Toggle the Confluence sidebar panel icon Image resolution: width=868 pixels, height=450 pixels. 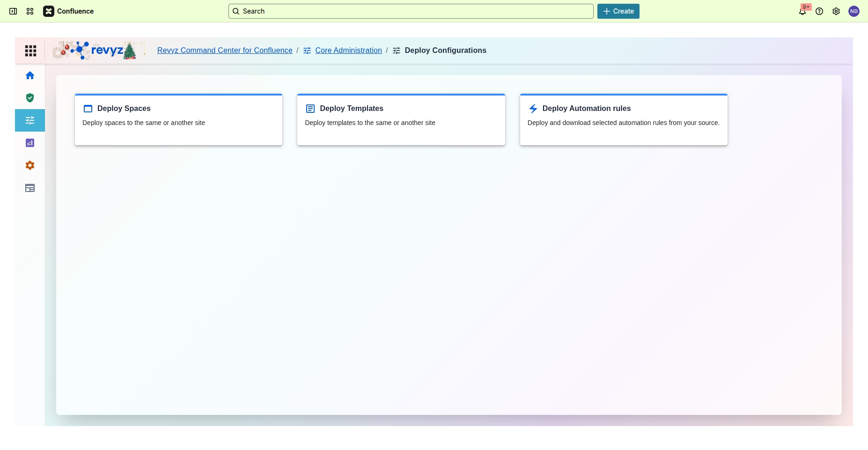[13, 11]
